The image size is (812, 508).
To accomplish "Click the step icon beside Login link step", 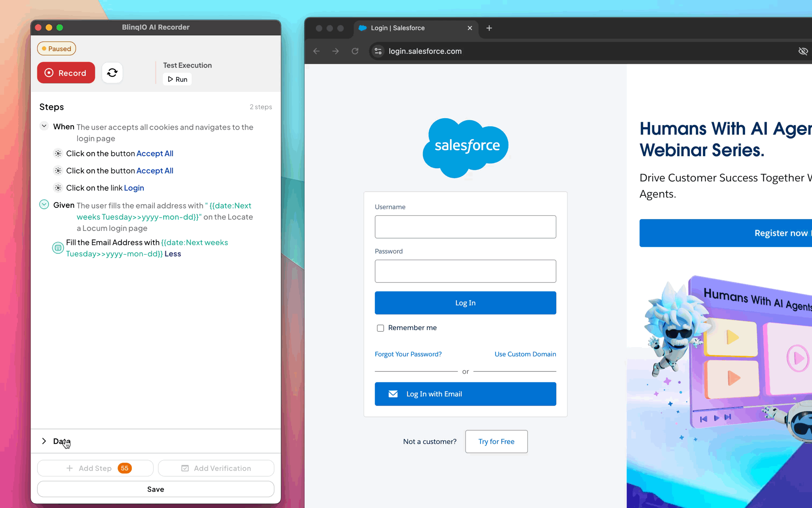I will pos(58,188).
